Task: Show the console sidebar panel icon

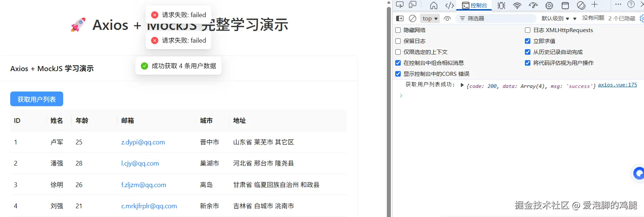Action: (400, 18)
